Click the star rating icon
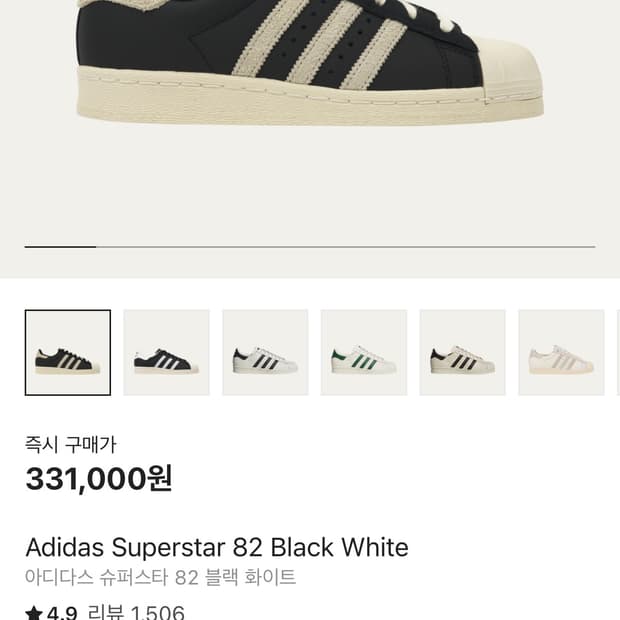The width and height of the screenshot is (620, 620). click(x=34, y=613)
